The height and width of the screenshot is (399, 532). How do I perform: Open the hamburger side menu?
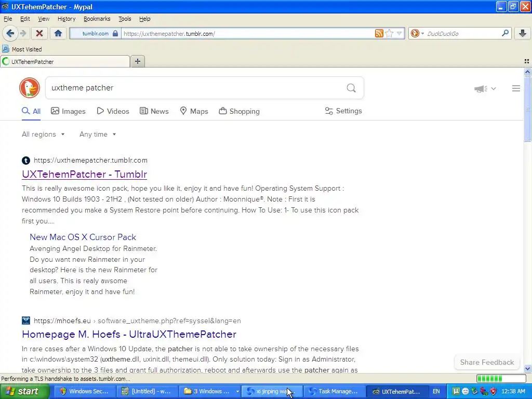[x=516, y=88]
